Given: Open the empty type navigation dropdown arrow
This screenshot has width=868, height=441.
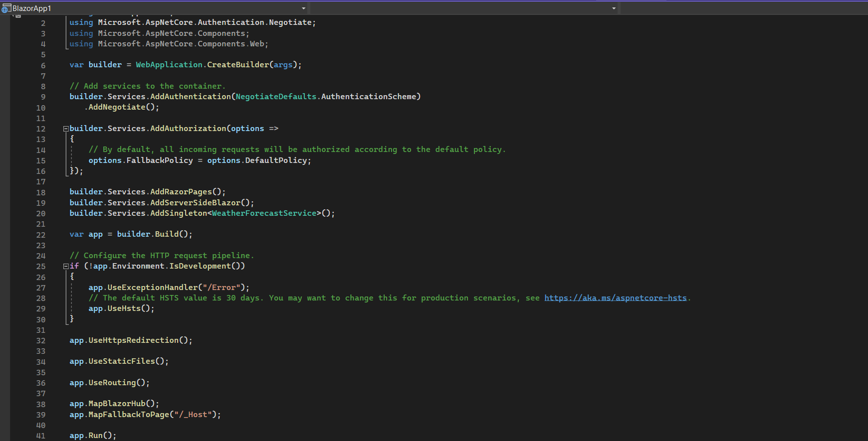Looking at the screenshot, I should (614, 8).
